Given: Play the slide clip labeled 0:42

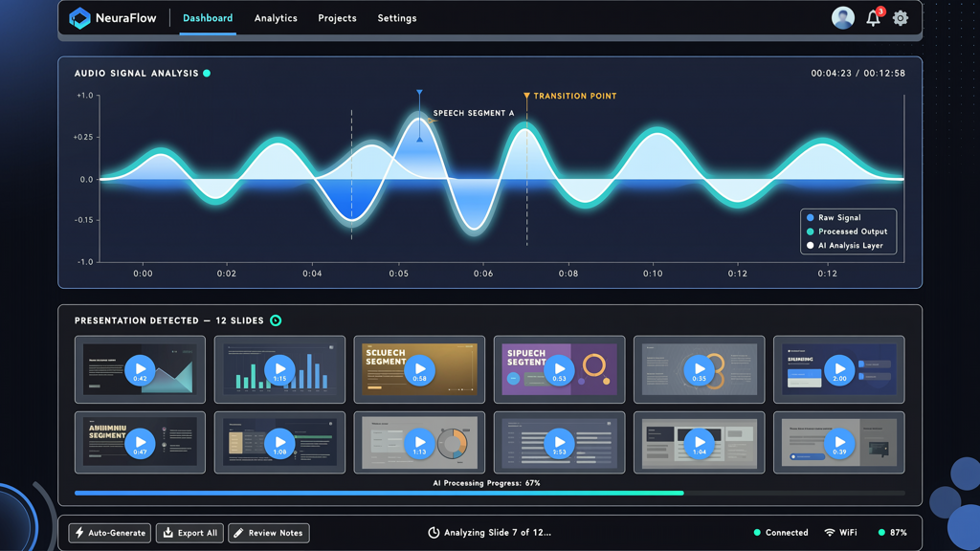Looking at the screenshot, I should tap(140, 370).
